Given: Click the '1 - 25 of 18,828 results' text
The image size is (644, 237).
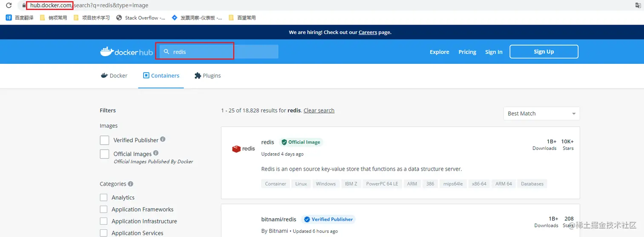Looking at the screenshot, I should click(262, 111).
